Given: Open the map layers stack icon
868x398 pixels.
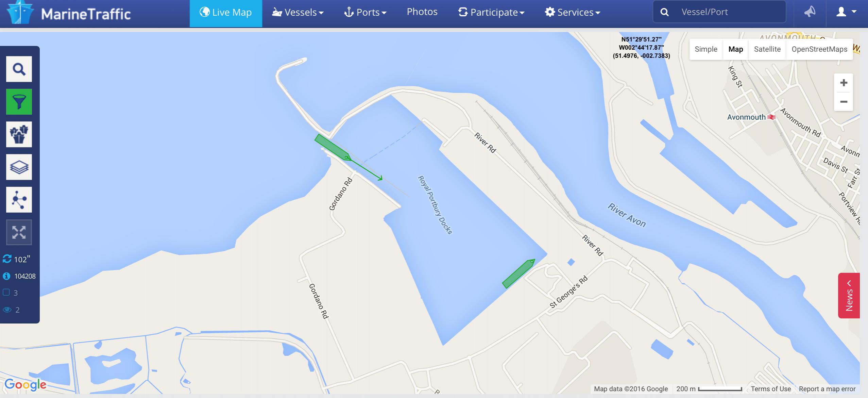Looking at the screenshot, I should click(19, 167).
